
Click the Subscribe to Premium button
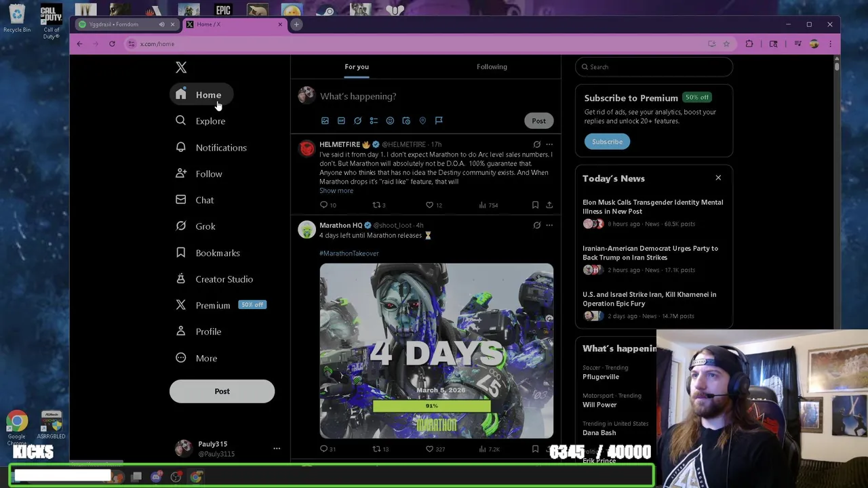coord(607,142)
